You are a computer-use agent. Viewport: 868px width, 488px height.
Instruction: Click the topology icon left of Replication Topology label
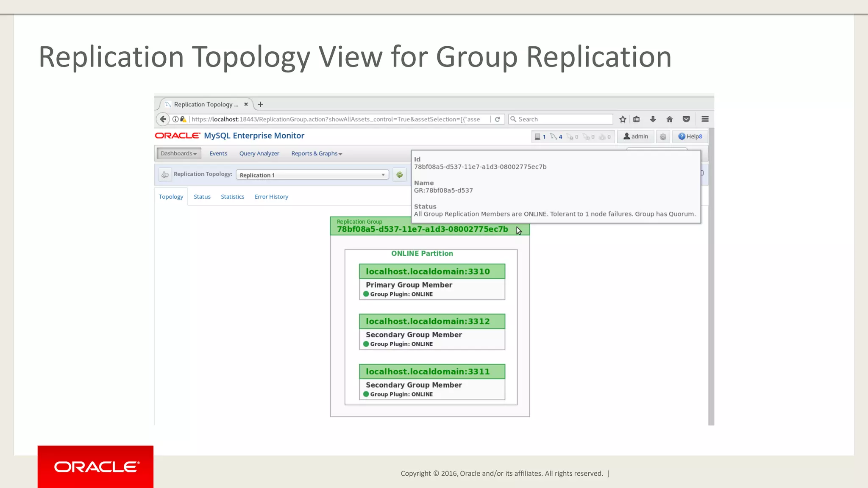point(165,175)
